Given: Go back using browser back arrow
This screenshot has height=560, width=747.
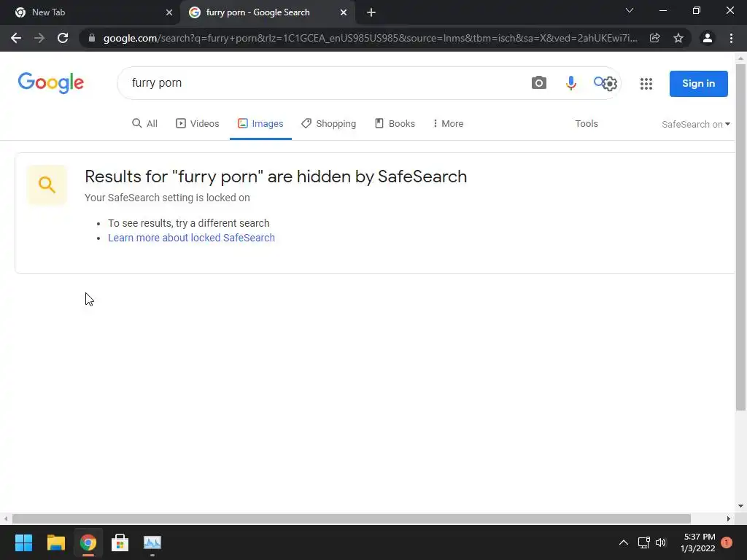Looking at the screenshot, I should point(16,38).
